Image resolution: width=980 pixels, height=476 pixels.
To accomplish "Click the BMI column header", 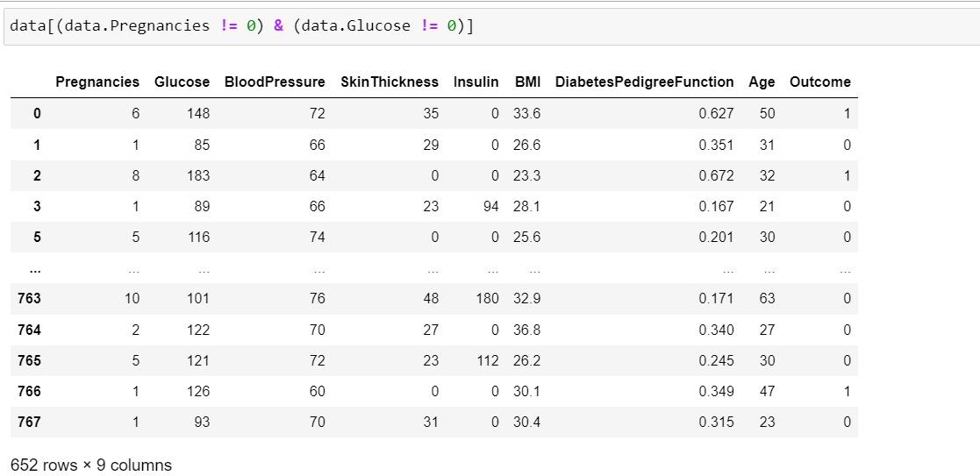I will 527,82.
